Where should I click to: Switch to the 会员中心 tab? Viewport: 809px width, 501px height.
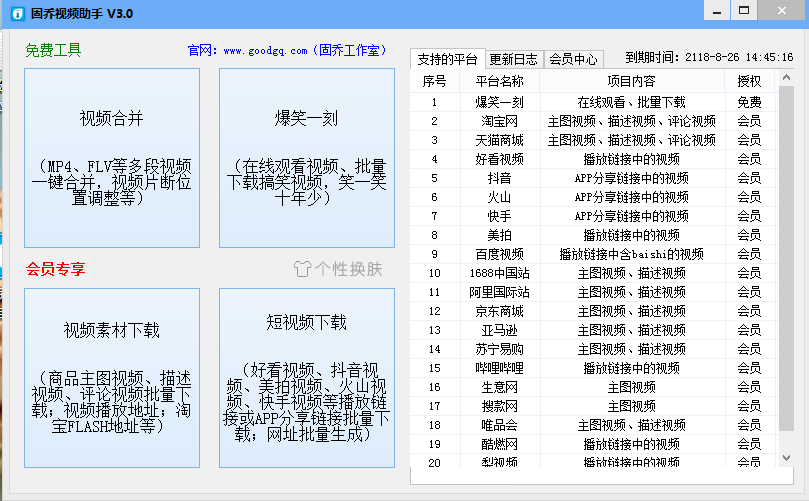[x=573, y=59]
